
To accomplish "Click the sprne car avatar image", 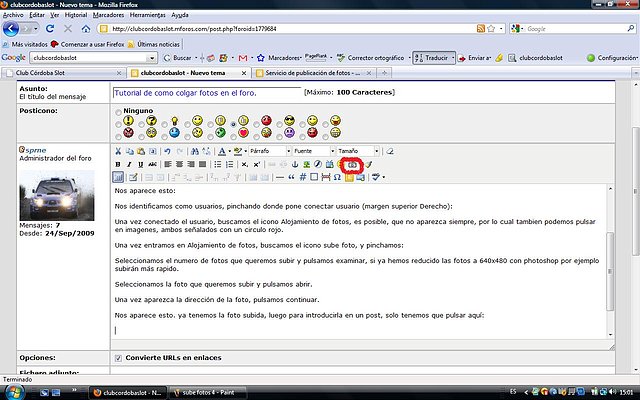I will [x=57, y=196].
